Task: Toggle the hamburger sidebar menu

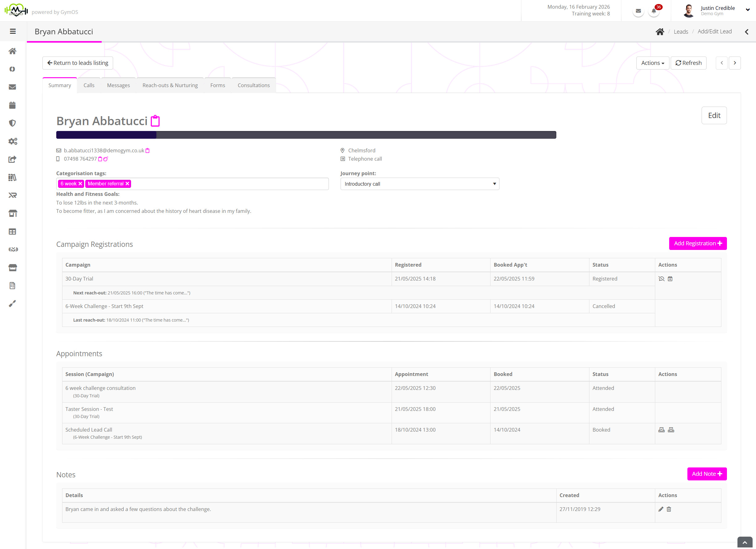Action: point(13,31)
